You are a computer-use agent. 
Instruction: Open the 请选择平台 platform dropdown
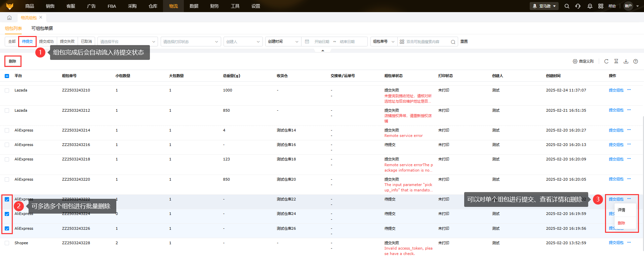coord(127,42)
